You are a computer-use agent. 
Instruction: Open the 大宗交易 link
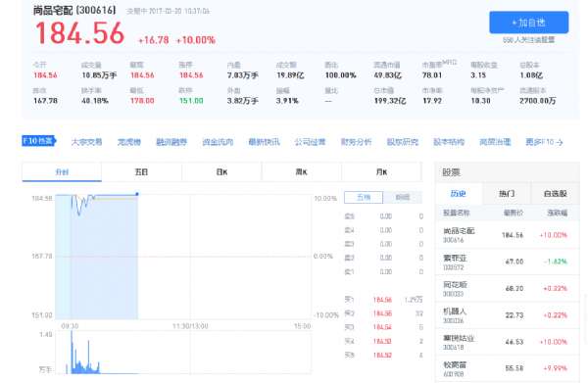coord(86,142)
